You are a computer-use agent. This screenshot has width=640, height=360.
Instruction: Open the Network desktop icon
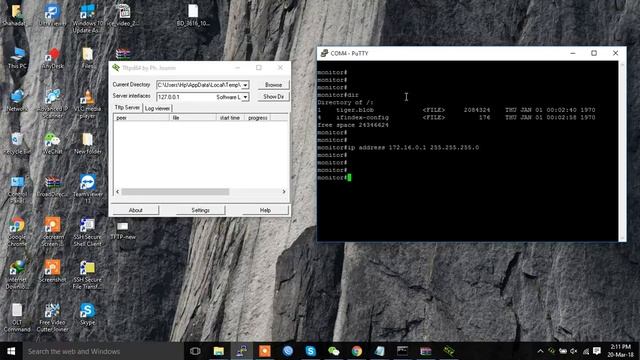pos(17,100)
